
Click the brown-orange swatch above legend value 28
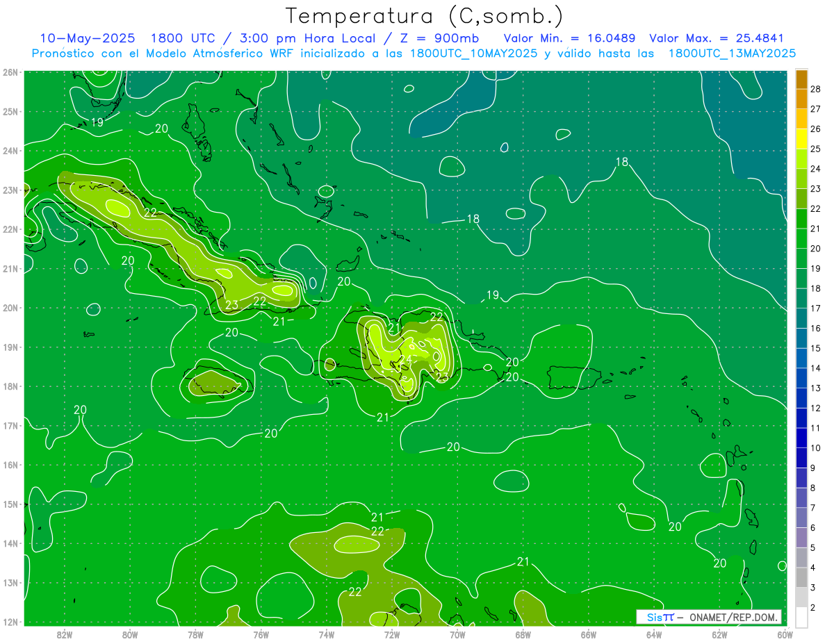[801, 79]
